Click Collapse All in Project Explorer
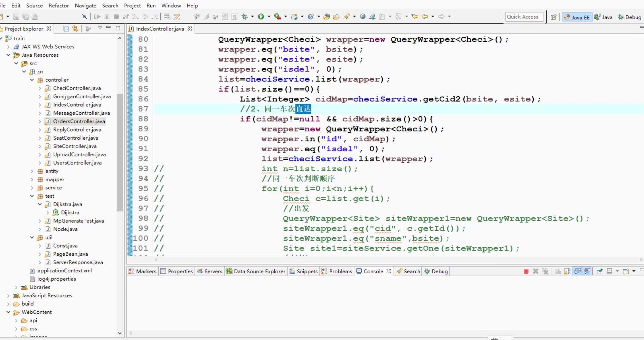Viewport: 644px width, 340px height. 66,29
